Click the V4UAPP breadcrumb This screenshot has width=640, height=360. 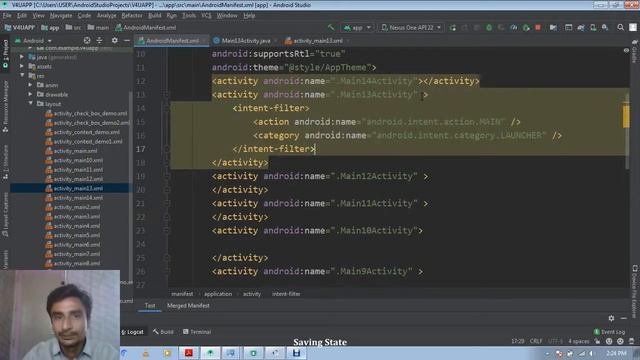20,28
